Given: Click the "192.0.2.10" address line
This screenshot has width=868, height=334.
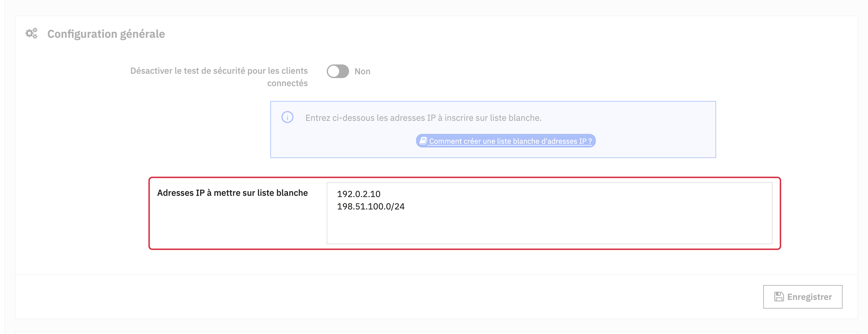Looking at the screenshot, I should 359,194.
